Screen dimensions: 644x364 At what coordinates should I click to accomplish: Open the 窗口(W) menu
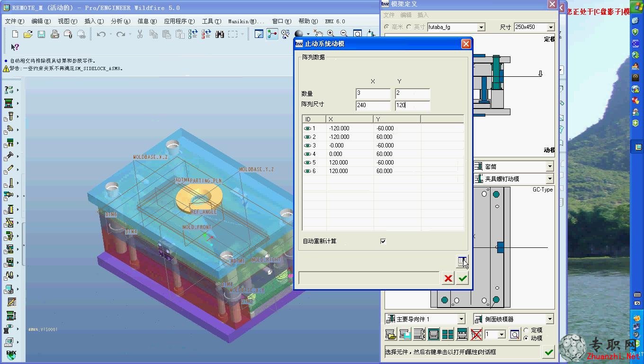tap(281, 21)
